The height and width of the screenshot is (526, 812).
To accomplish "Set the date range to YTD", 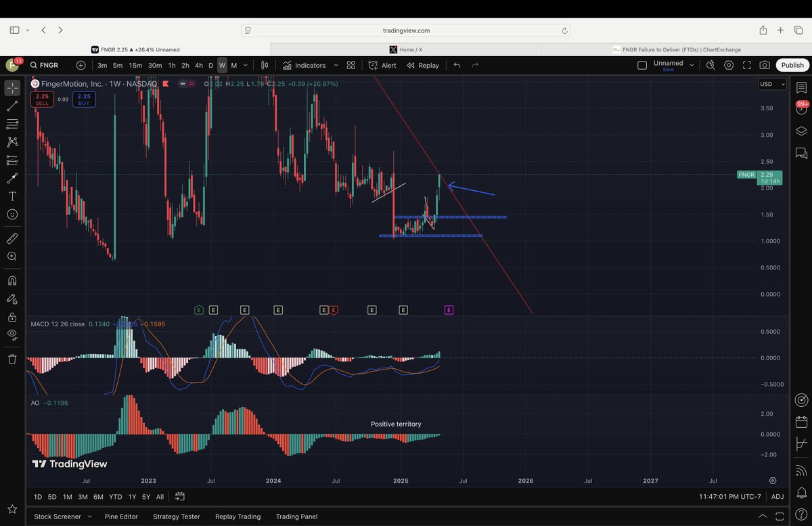I will click(x=116, y=497).
